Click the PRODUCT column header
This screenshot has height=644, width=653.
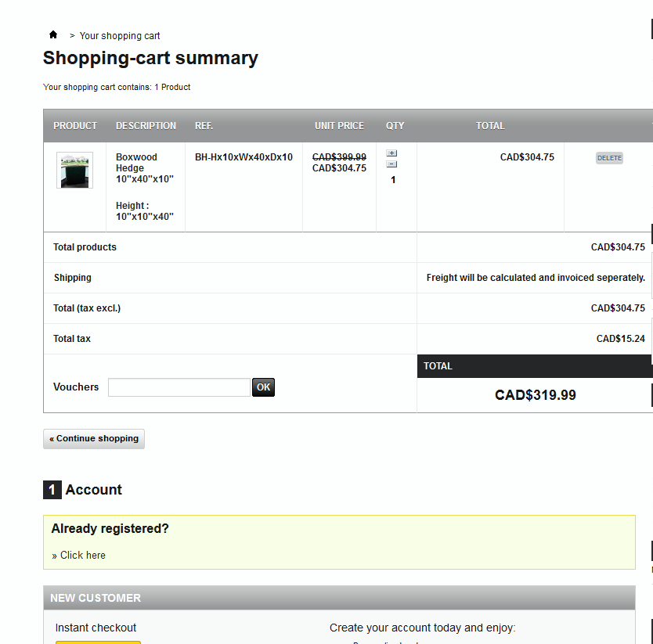click(x=75, y=126)
